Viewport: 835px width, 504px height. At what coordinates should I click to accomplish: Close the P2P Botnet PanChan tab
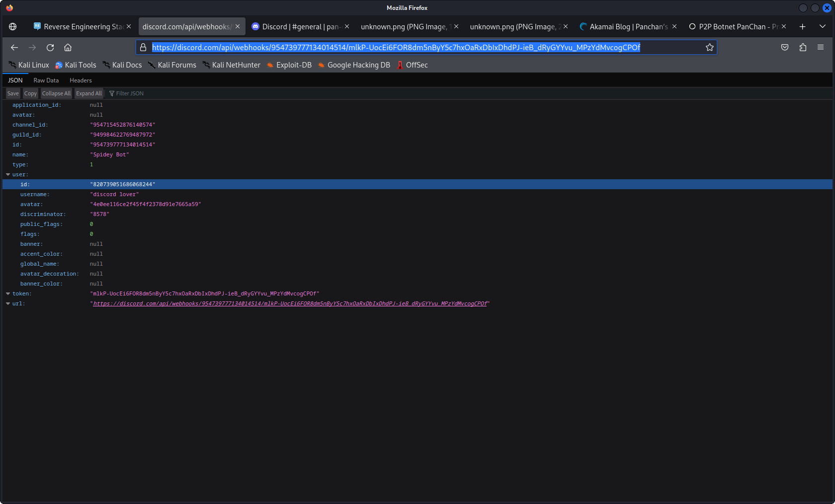(x=784, y=26)
